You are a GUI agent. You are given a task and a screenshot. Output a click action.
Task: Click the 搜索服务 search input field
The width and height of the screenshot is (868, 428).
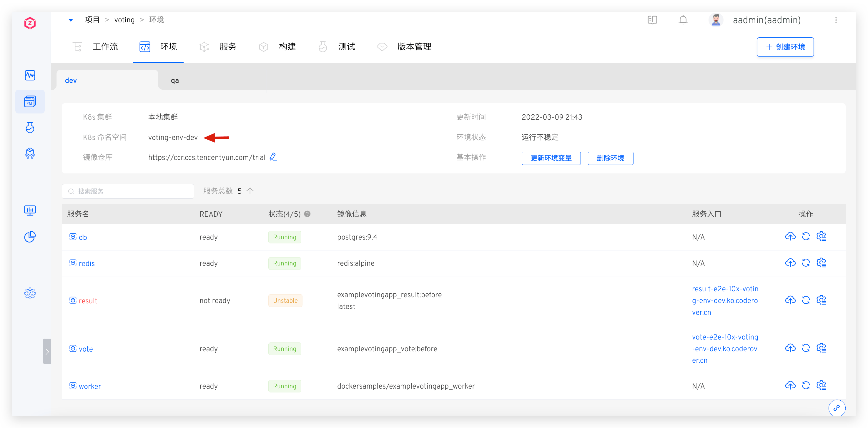click(x=128, y=191)
